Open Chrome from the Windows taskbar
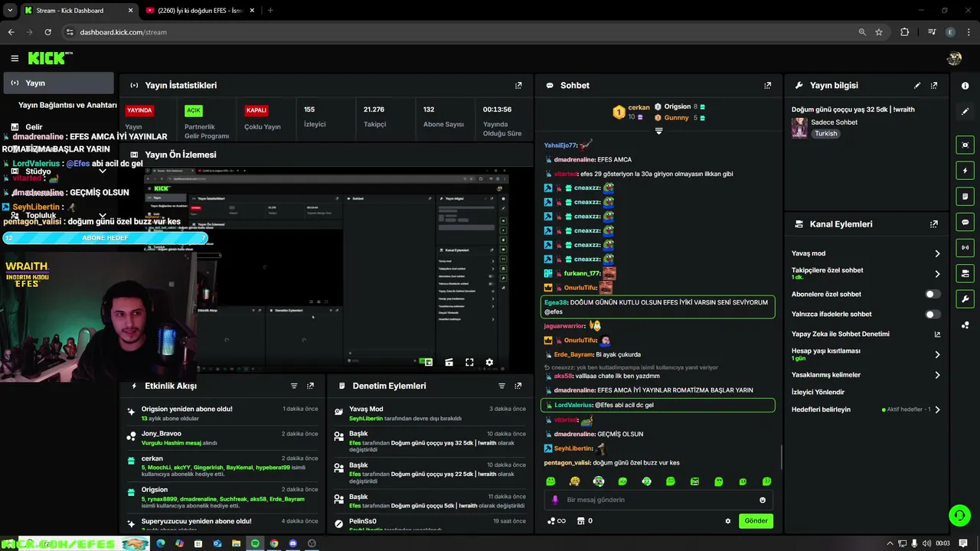The height and width of the screenshot is (551, 980). 274,543
